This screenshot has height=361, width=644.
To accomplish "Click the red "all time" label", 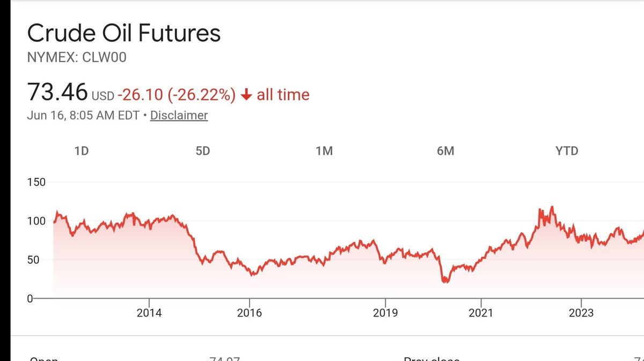I will (x=283, y=95).
